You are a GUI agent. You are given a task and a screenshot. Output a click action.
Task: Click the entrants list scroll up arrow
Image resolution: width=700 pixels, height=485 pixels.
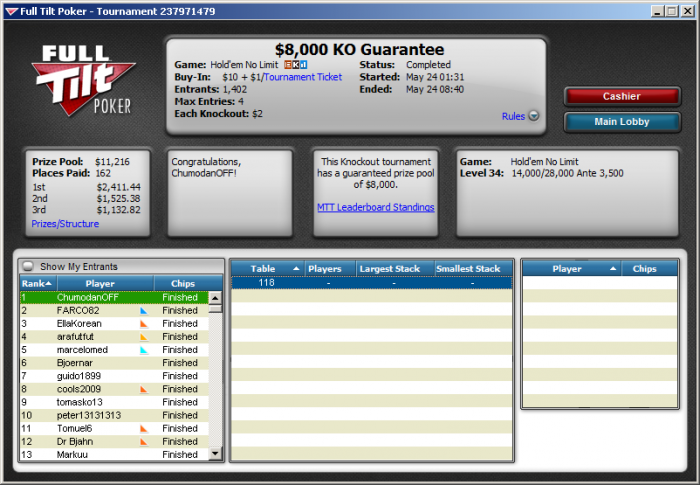pyautogui.click(x=215, y=298)
